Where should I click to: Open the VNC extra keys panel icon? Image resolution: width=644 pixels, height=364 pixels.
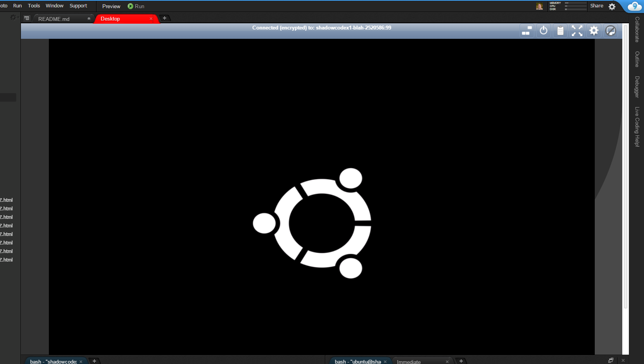(527, 31)
